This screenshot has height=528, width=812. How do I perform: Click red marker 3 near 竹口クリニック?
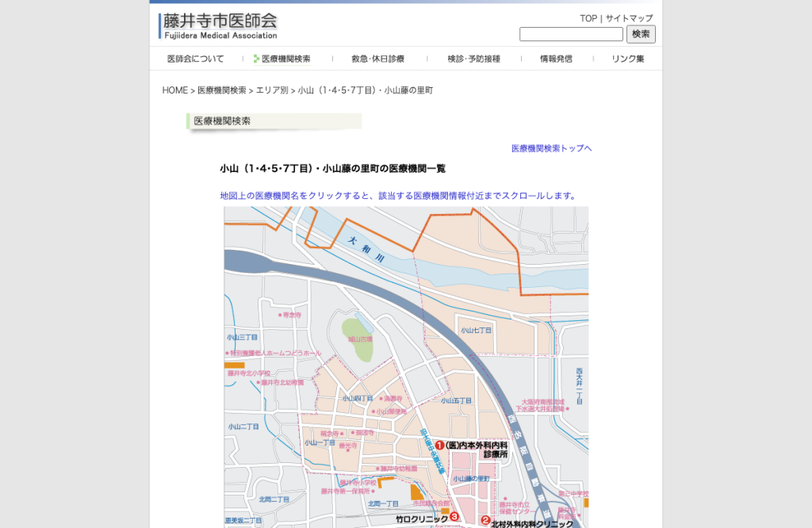tap(454, 516)
